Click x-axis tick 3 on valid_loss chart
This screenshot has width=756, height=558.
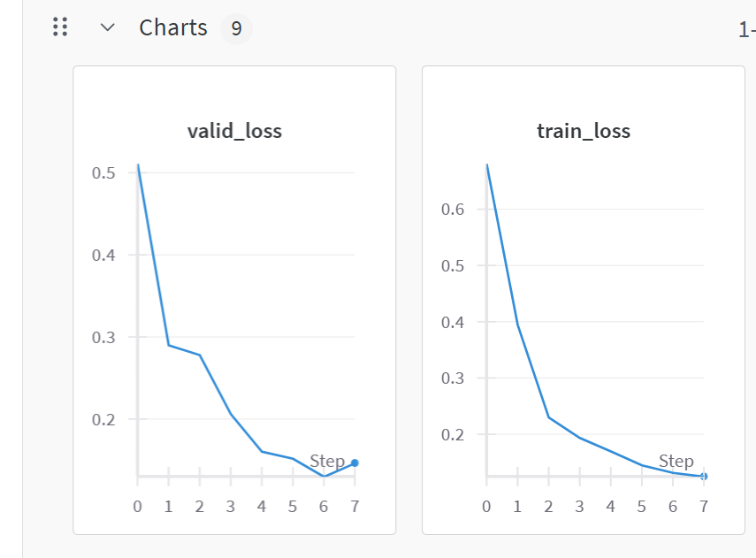click(230, 507)
